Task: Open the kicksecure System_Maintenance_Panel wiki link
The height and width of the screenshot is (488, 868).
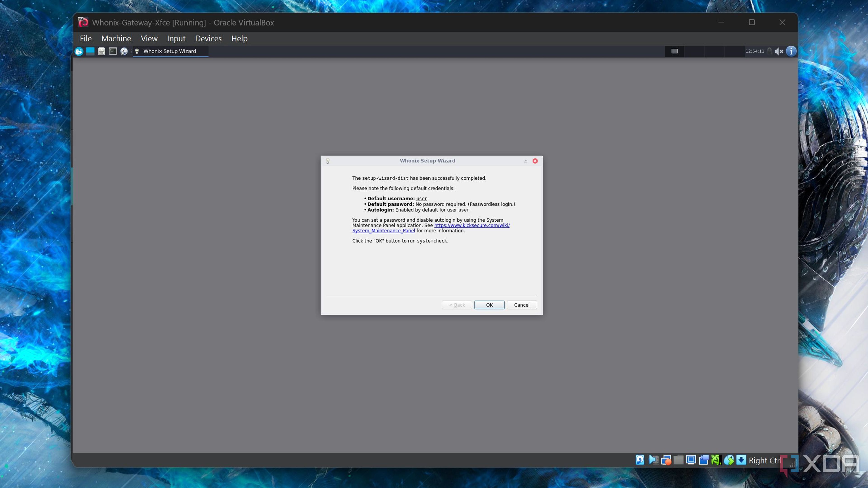Action: [x=471, y=225]
